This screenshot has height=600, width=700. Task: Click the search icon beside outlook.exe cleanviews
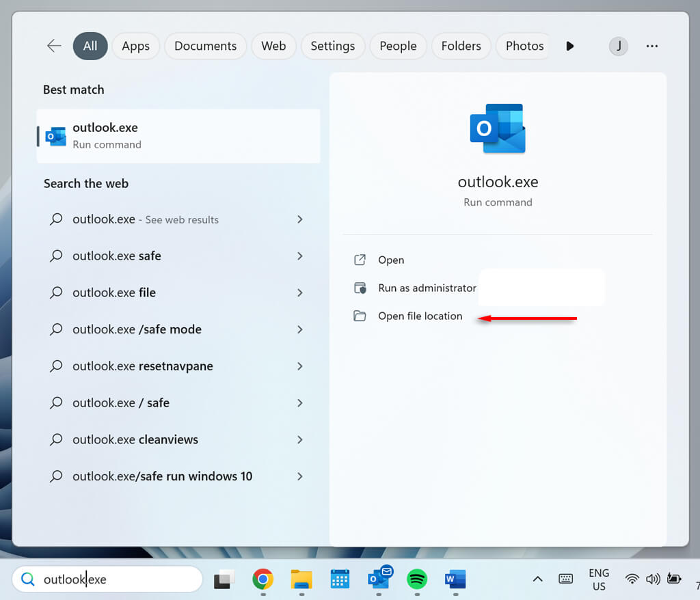click(x=56, y=439)
